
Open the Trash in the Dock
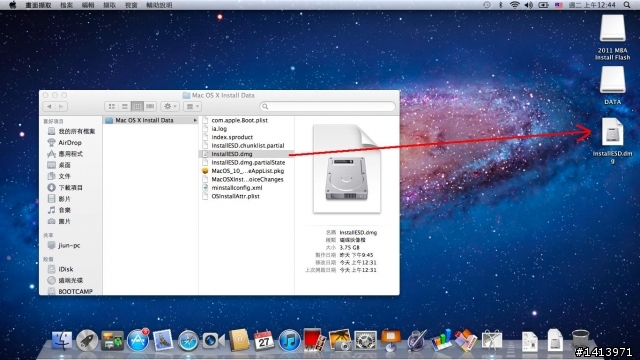pos(580,340)
